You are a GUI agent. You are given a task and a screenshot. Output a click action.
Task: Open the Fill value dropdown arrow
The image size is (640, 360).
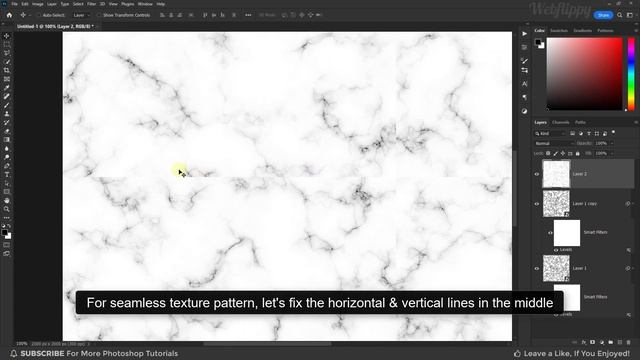[x=612, y=153]
